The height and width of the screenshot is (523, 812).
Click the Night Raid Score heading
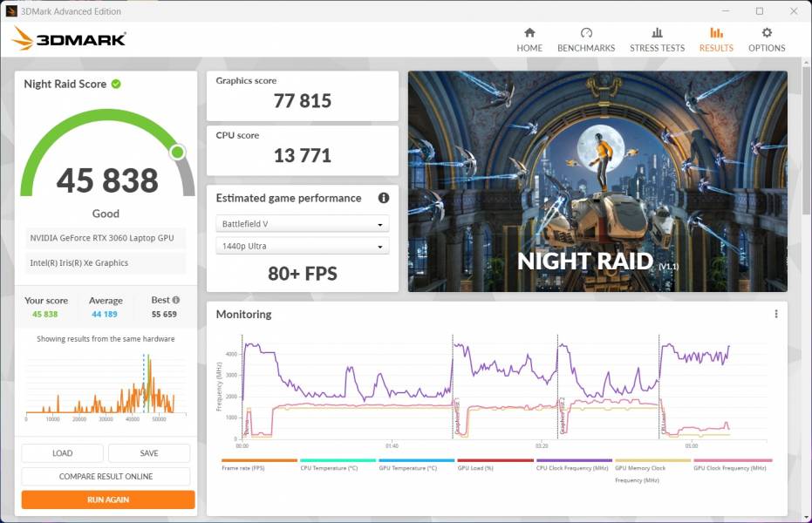coord(65,84)
